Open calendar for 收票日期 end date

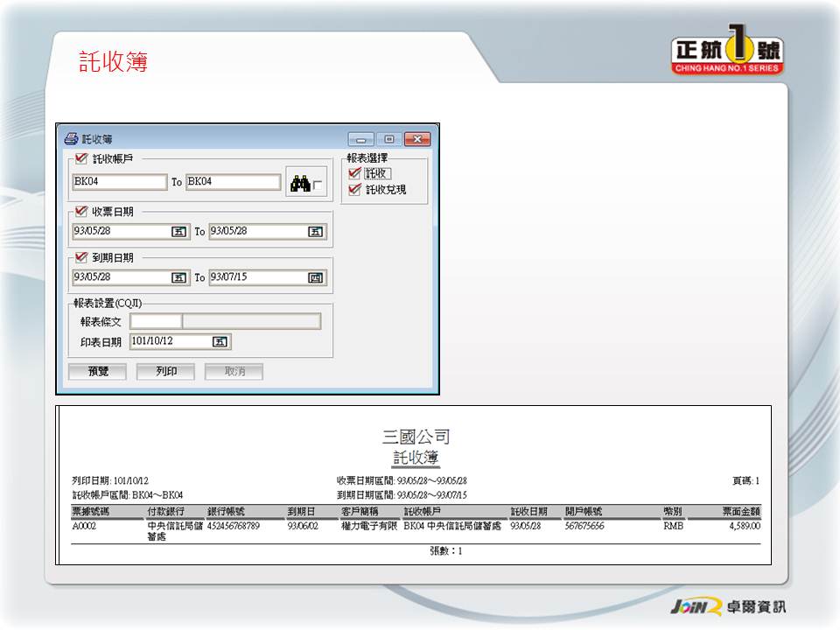point(316,232)
